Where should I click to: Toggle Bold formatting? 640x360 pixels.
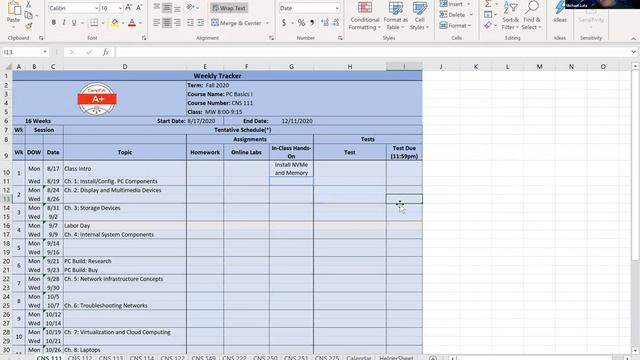point(53,23)
